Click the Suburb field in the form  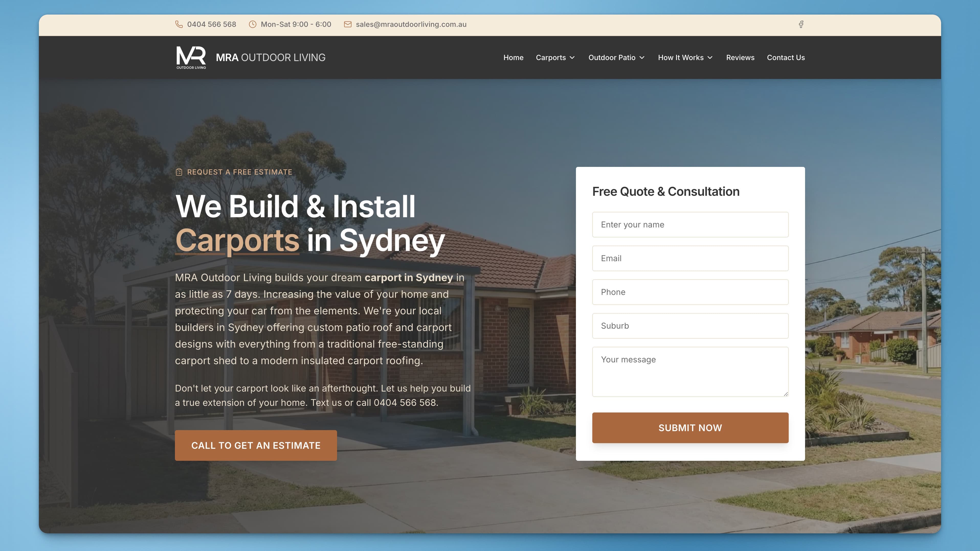690,326
